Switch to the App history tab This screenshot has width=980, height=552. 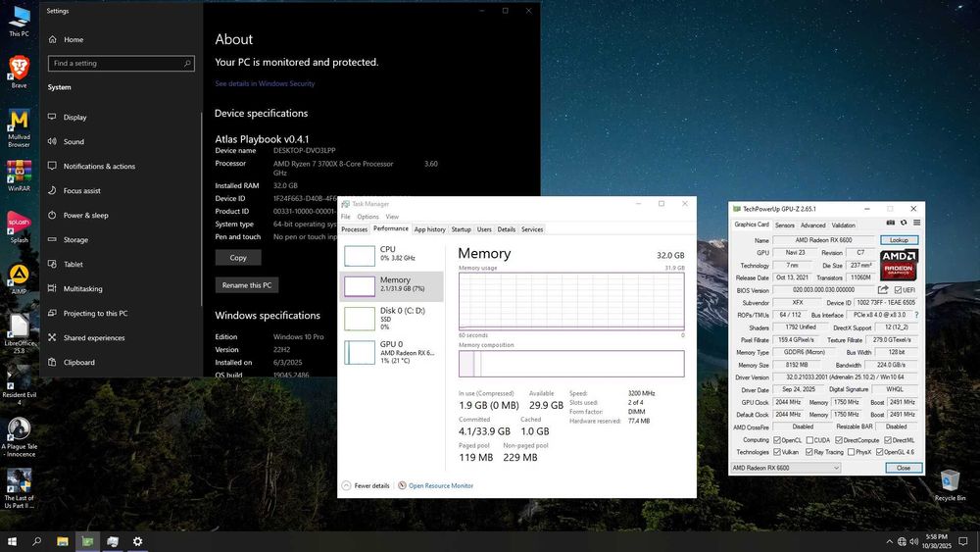point(430,229)
